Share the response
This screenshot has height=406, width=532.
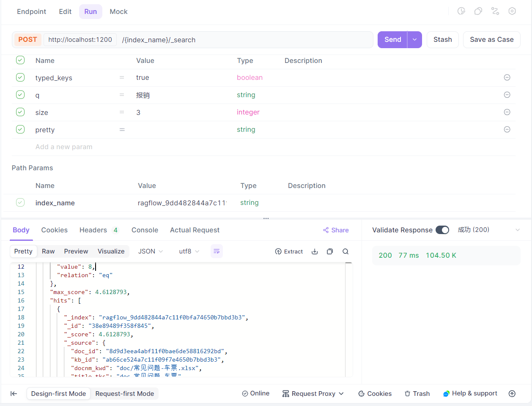336,230
